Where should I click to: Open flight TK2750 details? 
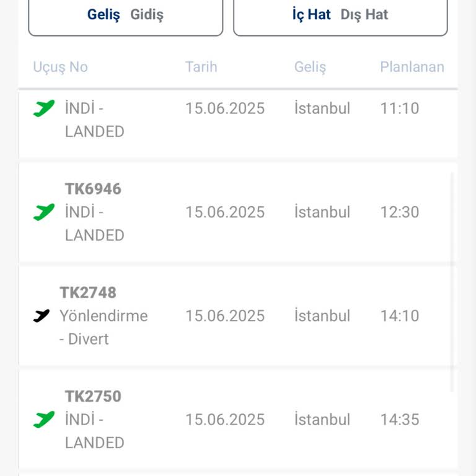[x=93, y=396]
